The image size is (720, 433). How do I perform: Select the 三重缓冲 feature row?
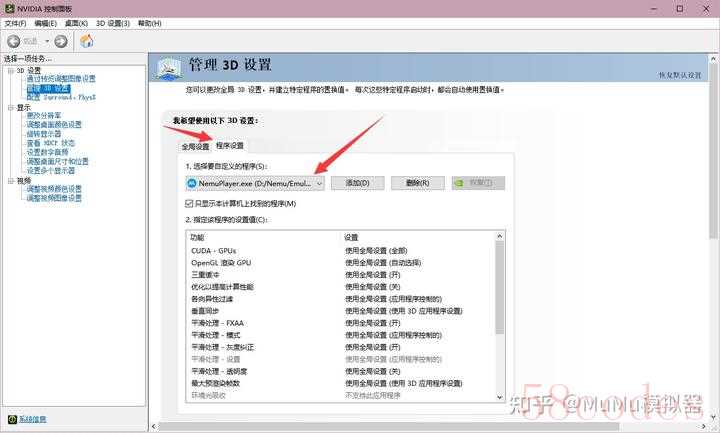[x=341, y=275]
